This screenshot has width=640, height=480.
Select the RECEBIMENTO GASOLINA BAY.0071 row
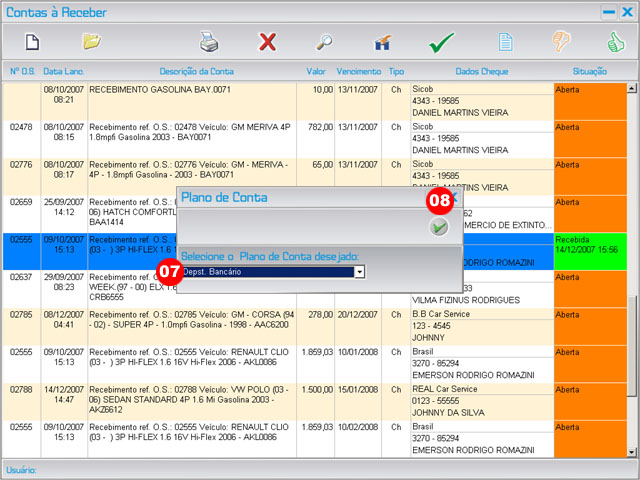(196, 95)
